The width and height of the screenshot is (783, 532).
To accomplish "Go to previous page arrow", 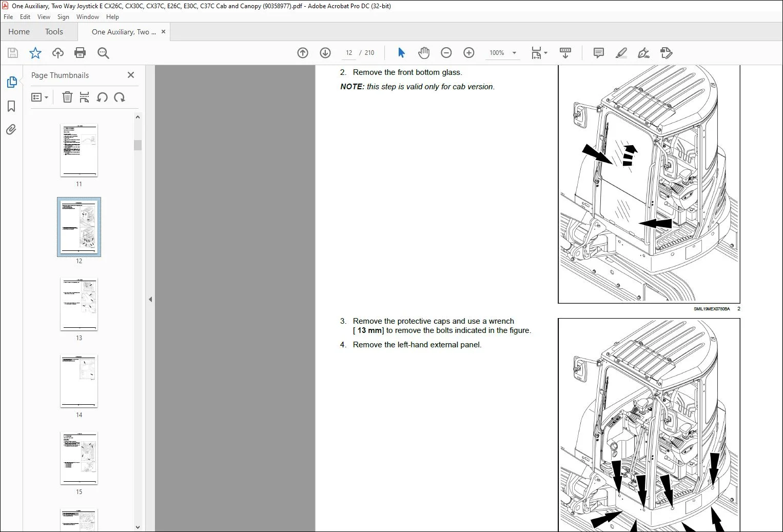I will pyautogui.click(x=303, y=53).
